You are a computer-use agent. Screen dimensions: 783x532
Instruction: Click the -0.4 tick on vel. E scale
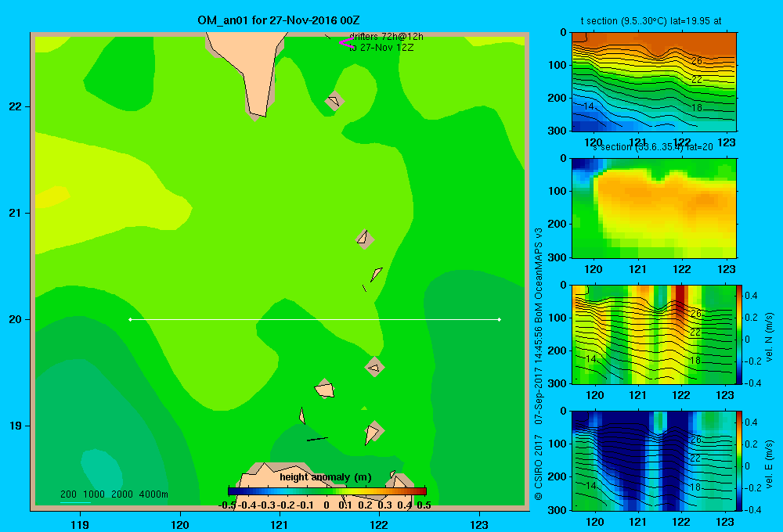tap(752, 509)
